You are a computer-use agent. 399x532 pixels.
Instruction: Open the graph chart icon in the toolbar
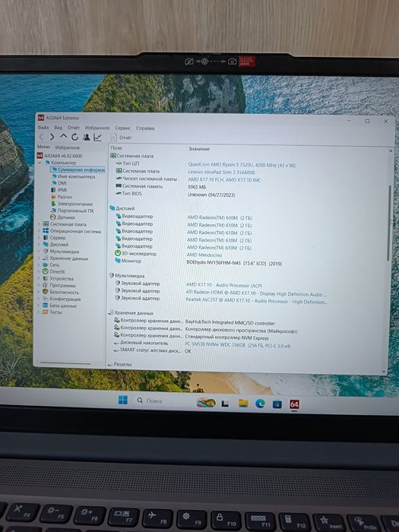pyautogui.click(x=97, y=137)
